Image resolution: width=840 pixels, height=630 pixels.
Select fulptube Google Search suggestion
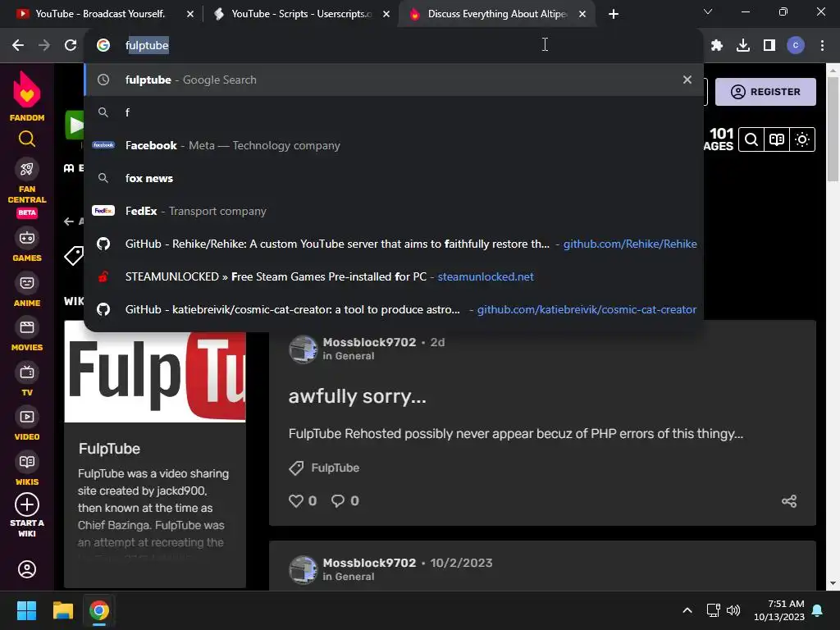(x=394, y=80)
